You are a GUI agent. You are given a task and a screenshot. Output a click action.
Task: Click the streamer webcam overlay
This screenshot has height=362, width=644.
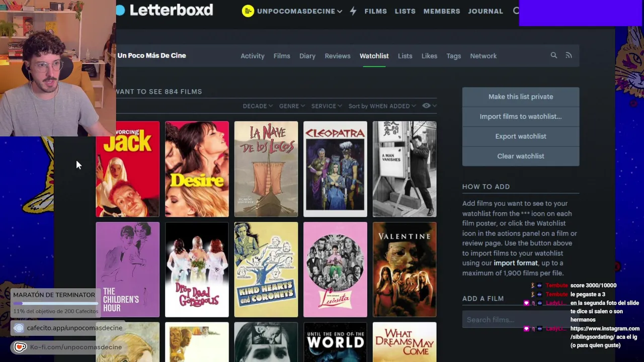58,68
